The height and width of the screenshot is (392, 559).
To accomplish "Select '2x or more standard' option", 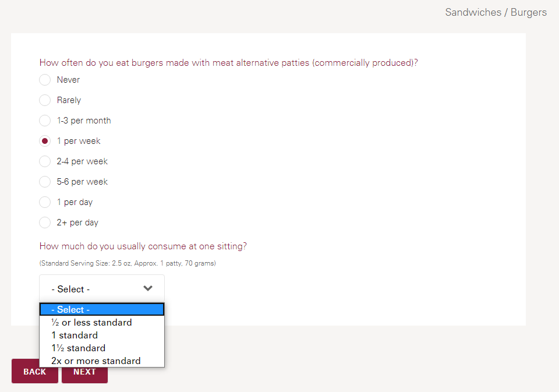I will pos(95,361).
